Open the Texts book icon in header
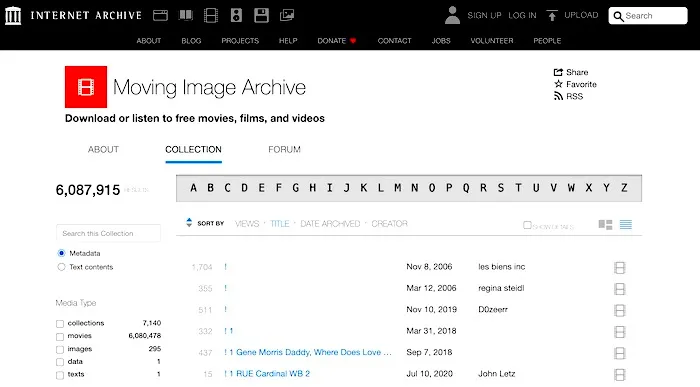700x387 pixels. (186, 16)
